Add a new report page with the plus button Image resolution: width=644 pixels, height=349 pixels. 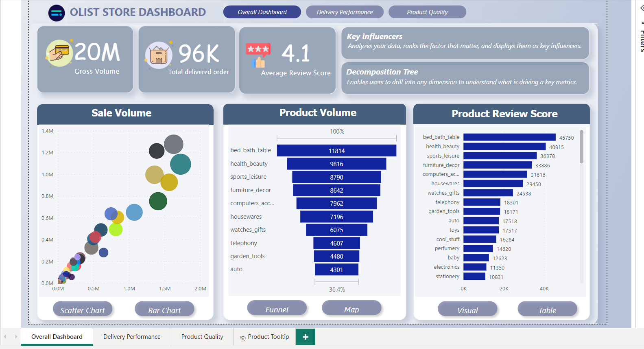point(306,337)
